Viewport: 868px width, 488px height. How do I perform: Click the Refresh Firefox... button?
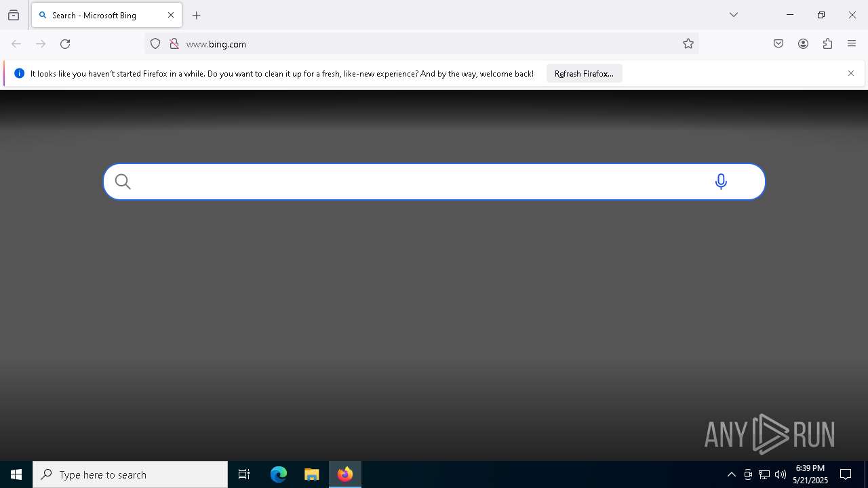(584, 73)
